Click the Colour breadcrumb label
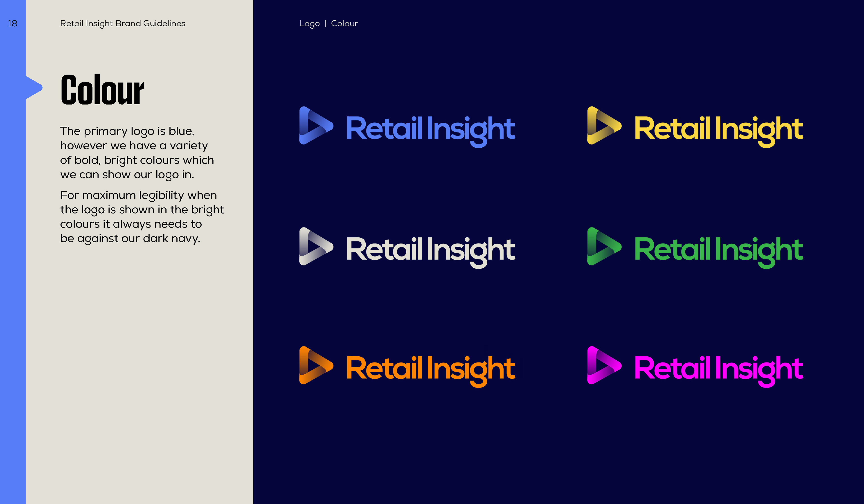This screenshot has width=864, height=504. pyautogui.click(x=344, y=23)
